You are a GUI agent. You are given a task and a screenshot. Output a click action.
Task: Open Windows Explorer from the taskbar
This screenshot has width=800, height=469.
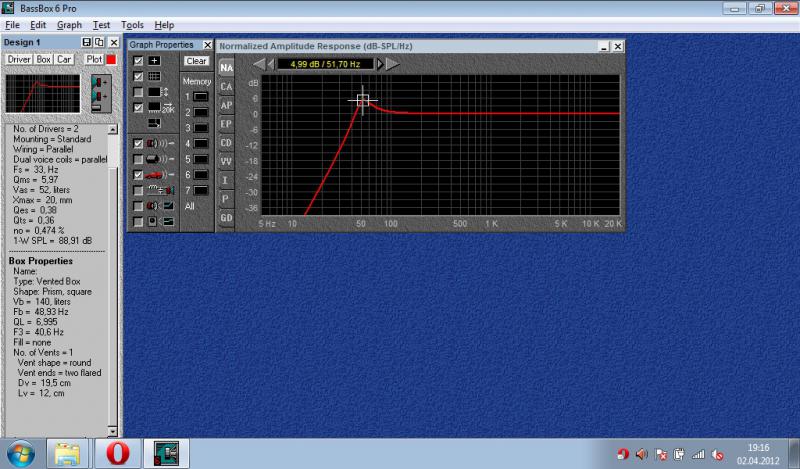(67, 454)
